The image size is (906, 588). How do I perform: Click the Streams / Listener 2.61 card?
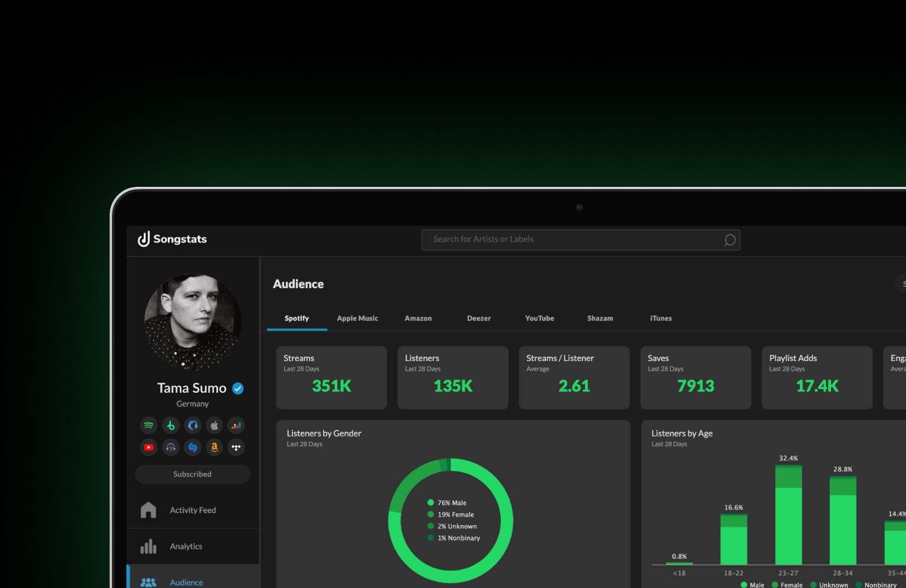click(x=574, y=378)
